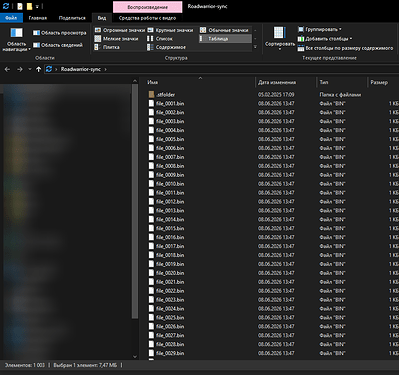399x375 pixels.
Task: Click the icon of file_0027.bin
Action: tap(151, 335)
